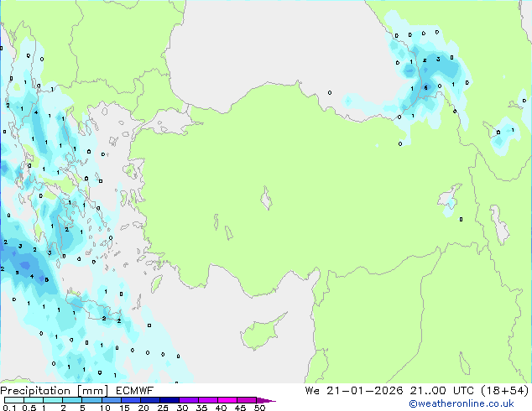The image size is (532, 411).
Task: Click the above-50 mm arrow legend tip
Action: 266,401
